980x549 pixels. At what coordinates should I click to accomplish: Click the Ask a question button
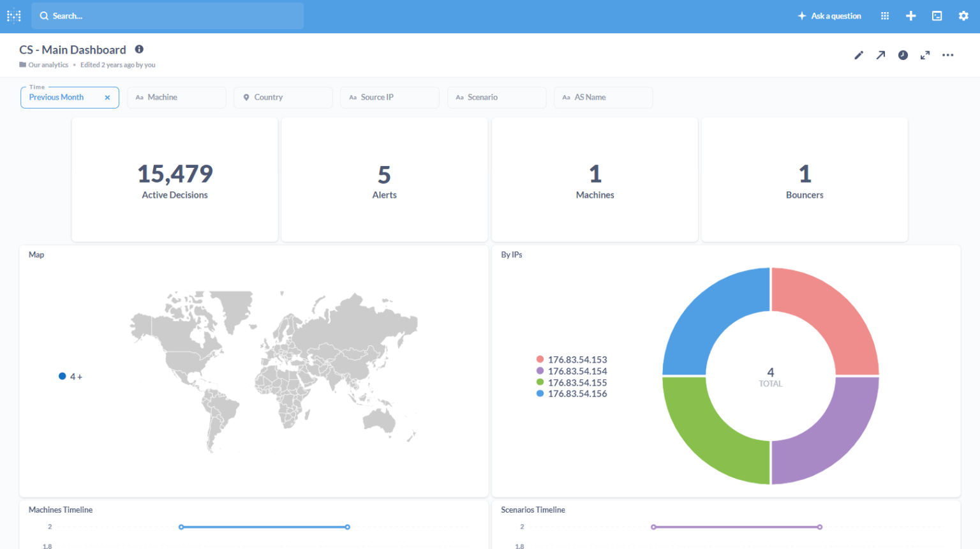(829, 15)
